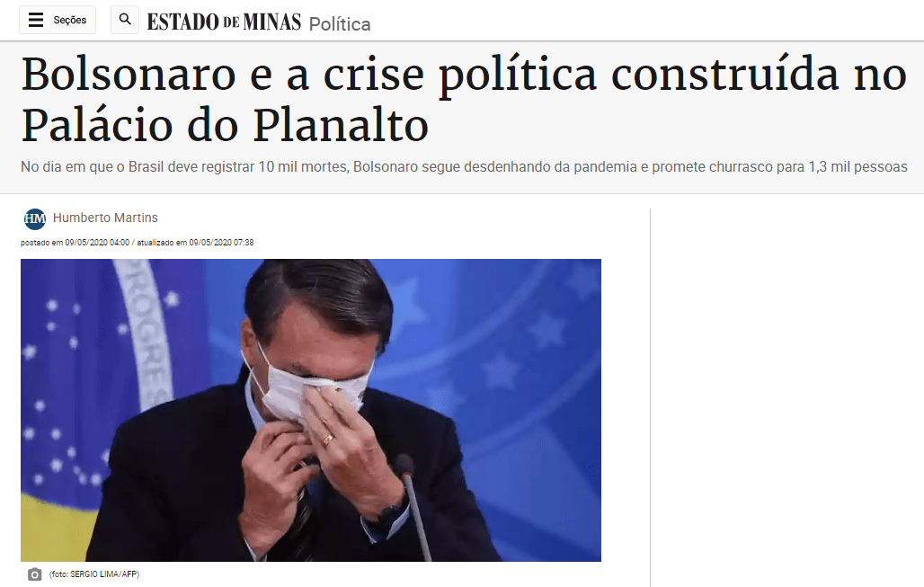
Task: Click the postado em 09/05/2020 04:00 timestamp
Action: pos(75,242)
